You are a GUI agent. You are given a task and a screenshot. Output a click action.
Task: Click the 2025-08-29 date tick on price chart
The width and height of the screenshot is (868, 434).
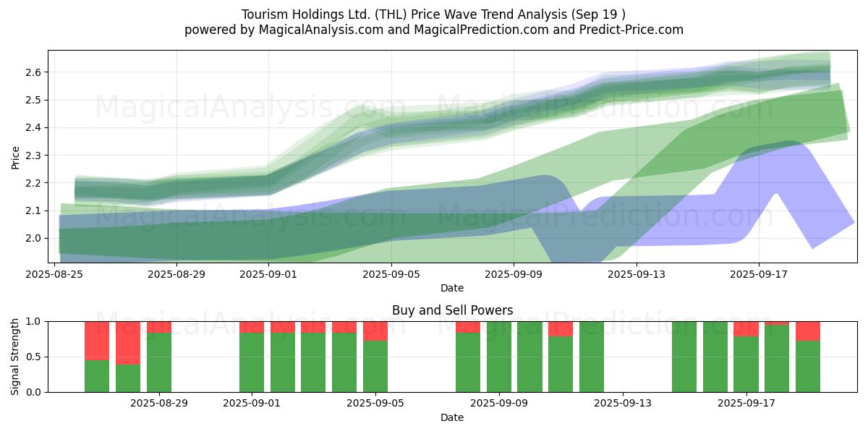pyautogui.click(x=177, y=274)
